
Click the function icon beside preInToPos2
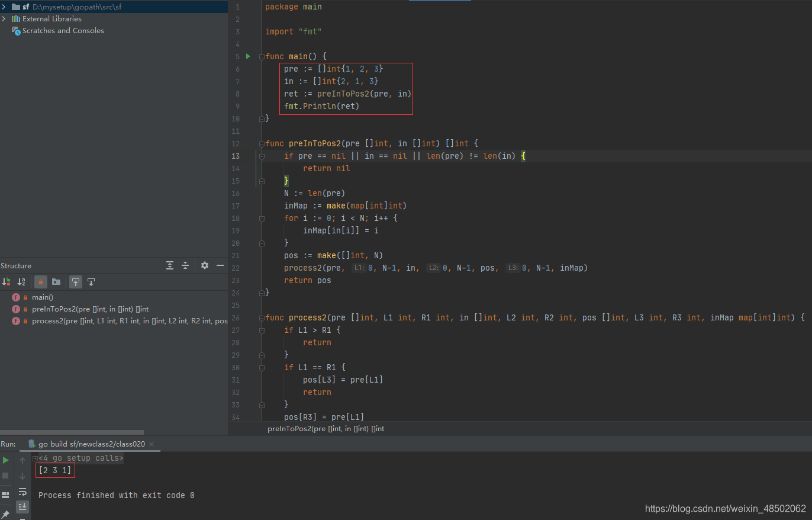point(16,309)
